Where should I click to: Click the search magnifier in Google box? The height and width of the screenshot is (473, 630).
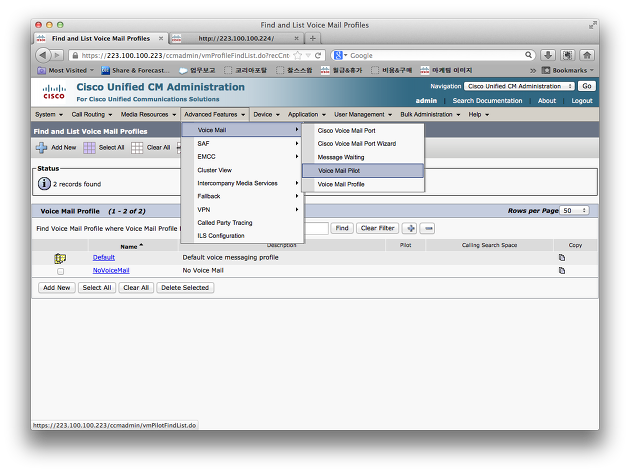[x=528, y=55]
